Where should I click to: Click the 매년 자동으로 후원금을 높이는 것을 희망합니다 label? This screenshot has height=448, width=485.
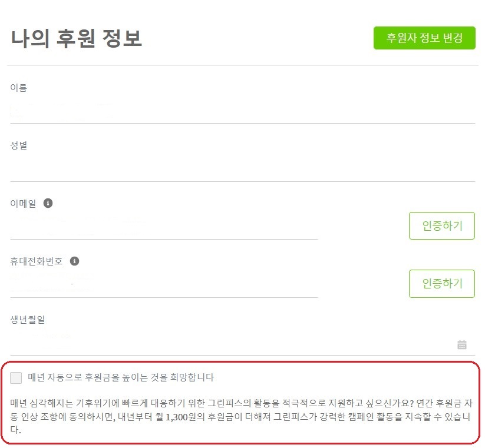121,377
